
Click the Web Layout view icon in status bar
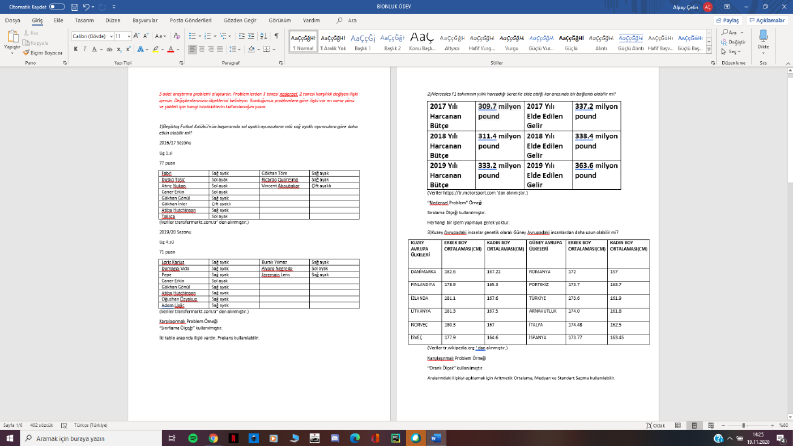click(711, 425)
